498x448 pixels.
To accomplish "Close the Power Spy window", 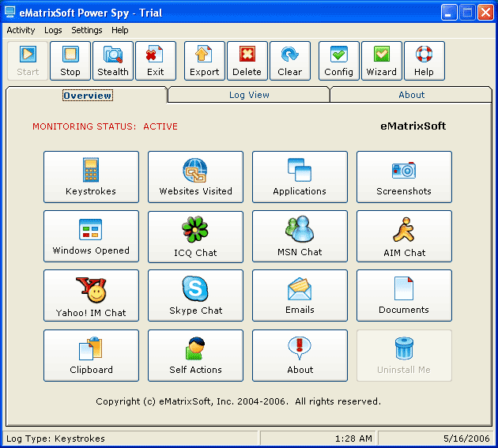I will (x=485, y=13).
